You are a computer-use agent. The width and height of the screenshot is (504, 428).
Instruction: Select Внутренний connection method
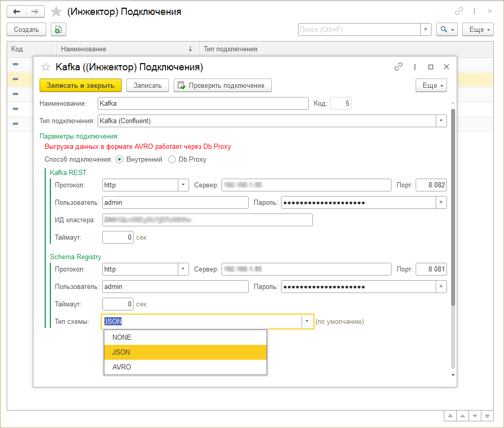click(x=120, y=159)
